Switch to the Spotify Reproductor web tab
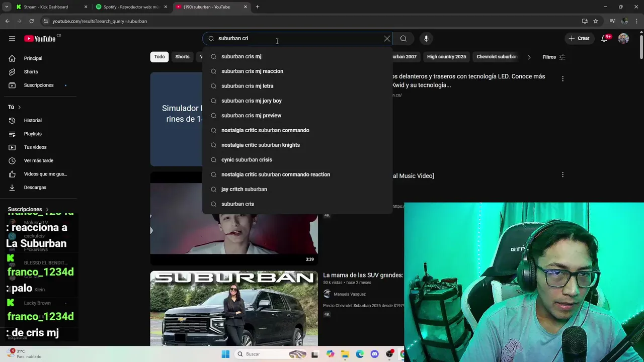This screenshot has width=644, height=362. point(132,7)
